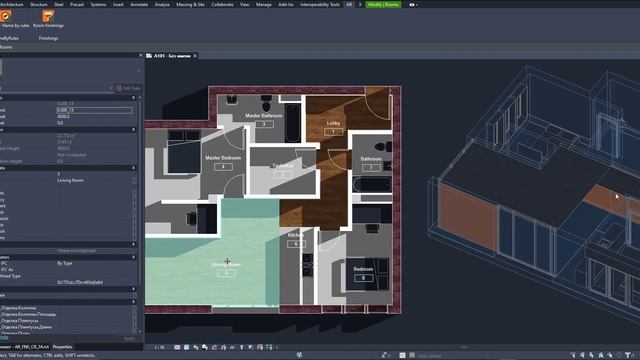
Task: Open Detail Level in view control bar
Action: [x=177, y=347]
